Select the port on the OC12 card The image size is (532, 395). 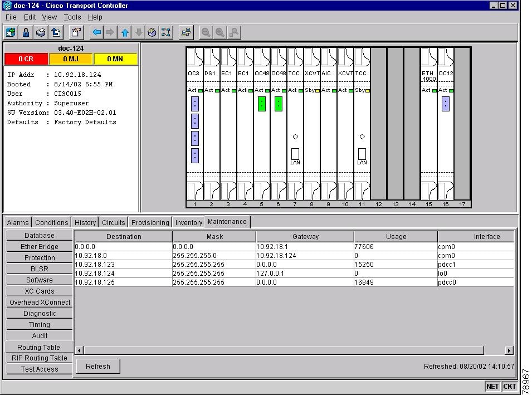tap(446, 104)
